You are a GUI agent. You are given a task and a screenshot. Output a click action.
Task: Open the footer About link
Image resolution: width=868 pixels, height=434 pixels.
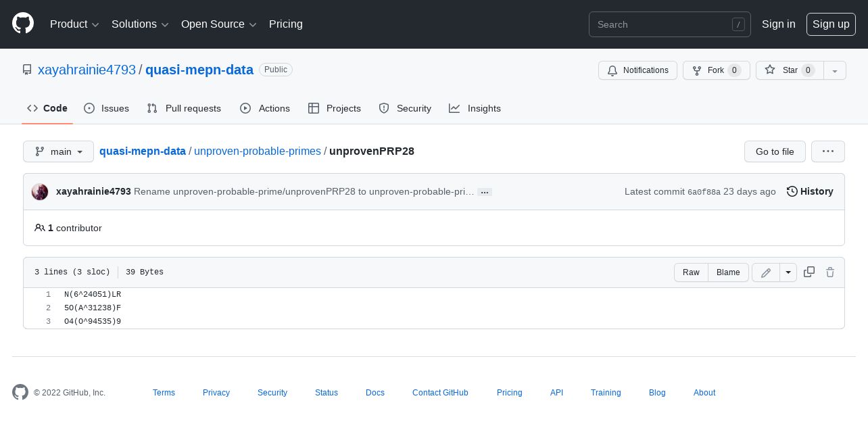point(704,393)
